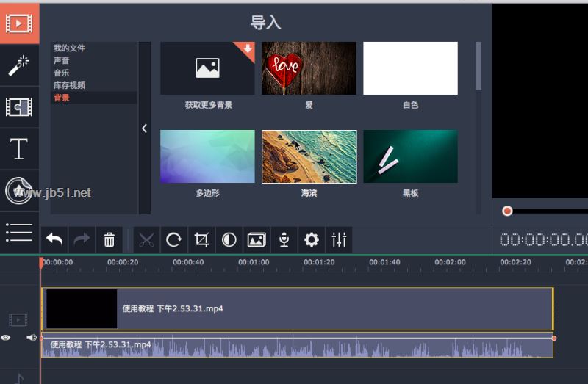Viewport: 588px width, 384px height.
Task: Click 获取更多背景 download thumbnail
Action: (x=207, y=68)
